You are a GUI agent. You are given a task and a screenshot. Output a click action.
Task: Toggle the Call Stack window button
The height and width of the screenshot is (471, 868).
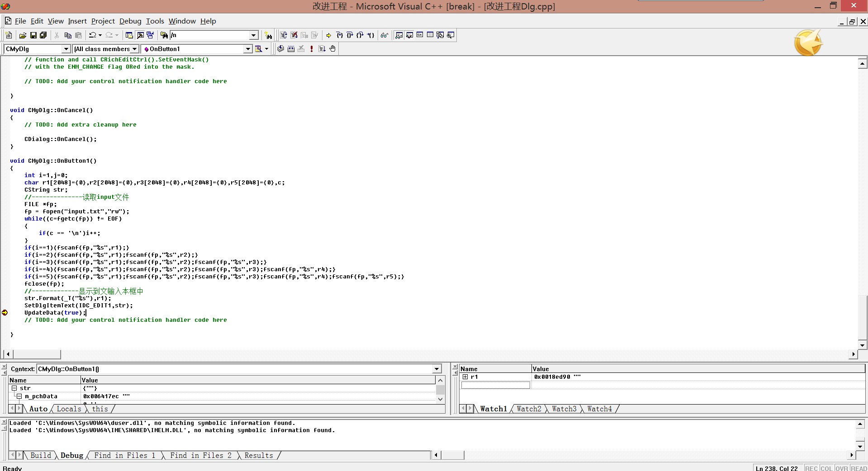click(x=441, y=35)
